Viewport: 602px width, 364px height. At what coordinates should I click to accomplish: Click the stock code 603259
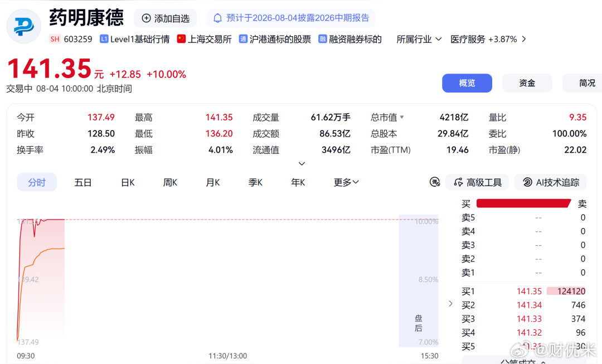(78, 39)
